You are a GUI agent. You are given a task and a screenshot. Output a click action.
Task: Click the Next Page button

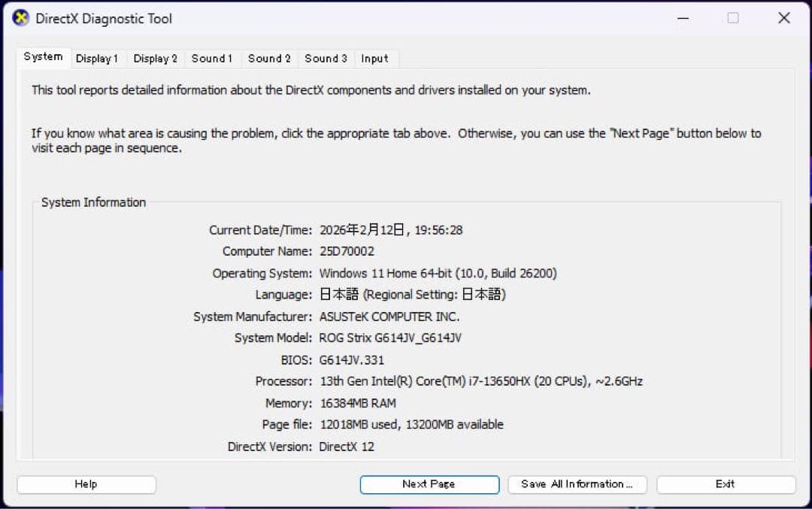(x=429, y=484)
